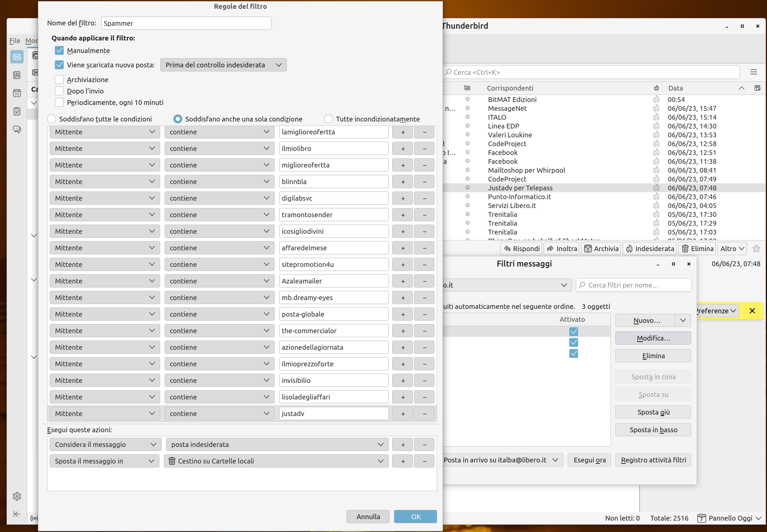
Task: Select Tutte incondizionatamente radio
Action: 328,119
